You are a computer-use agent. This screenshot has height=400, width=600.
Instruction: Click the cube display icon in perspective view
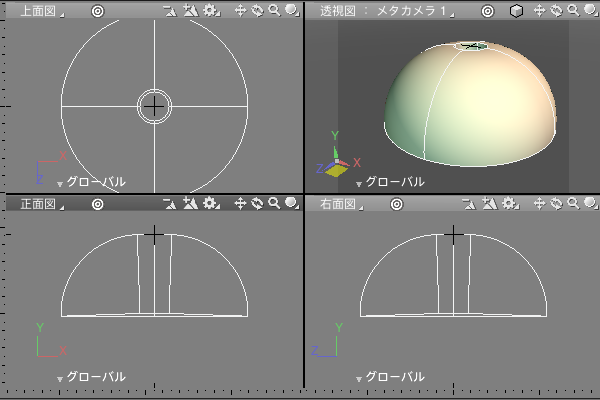(x=516, y=11)
